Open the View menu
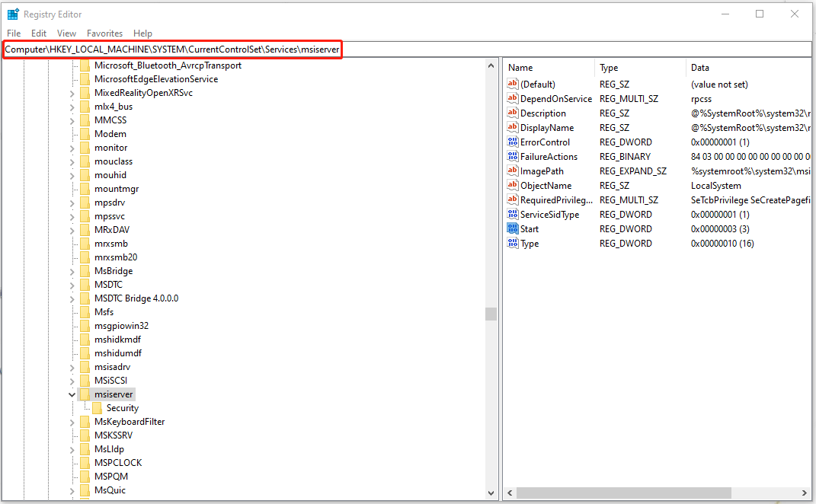This screenshot has width=816, height=504. coord(66,33)
